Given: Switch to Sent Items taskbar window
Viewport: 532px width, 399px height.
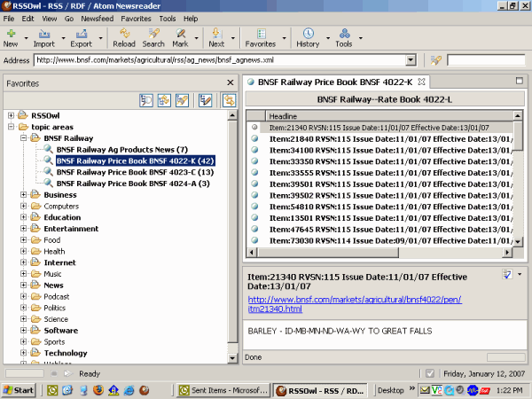Looking at the screenshot, I should pos(223,390).
